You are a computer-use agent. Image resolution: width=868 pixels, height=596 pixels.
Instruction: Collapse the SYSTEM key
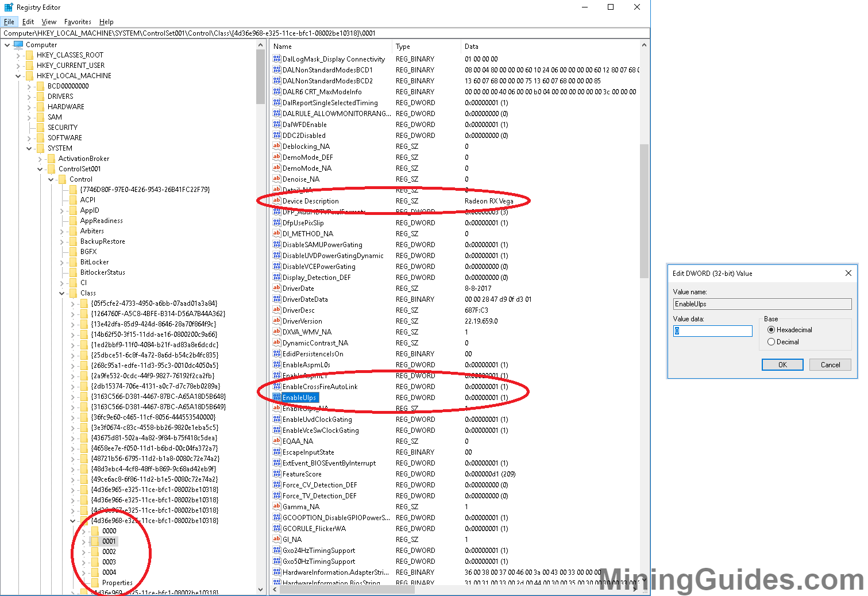click(x=29, y=148)
